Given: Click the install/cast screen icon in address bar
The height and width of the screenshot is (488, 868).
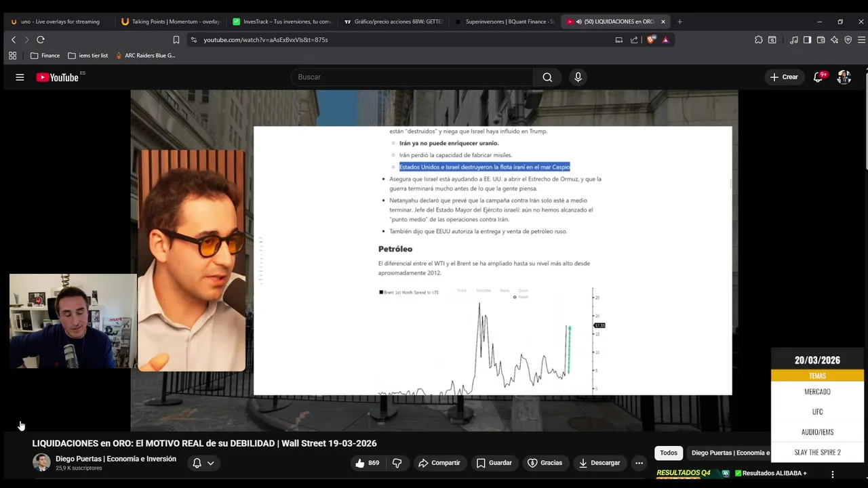Looking at the screenshot, I should 618,40.
